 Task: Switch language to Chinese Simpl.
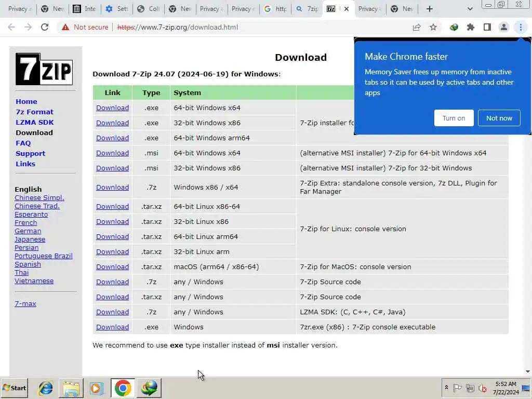pos(39,198)
